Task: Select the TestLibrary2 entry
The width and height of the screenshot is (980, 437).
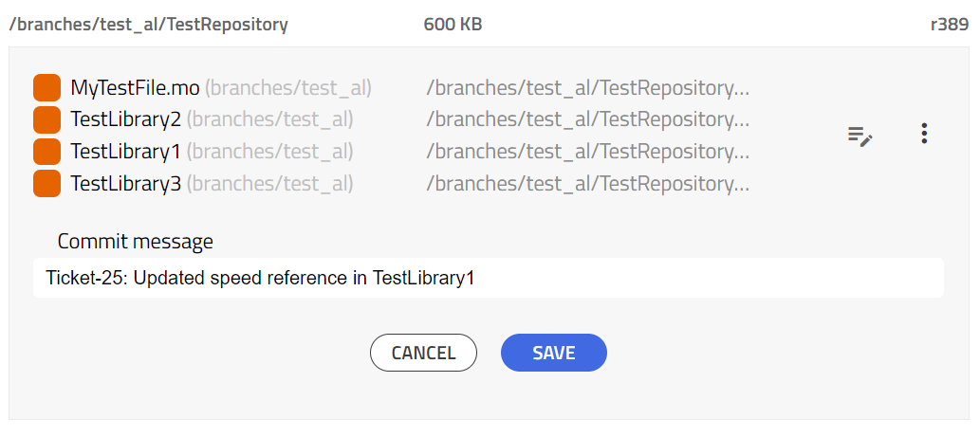Action: coord(125,119)
